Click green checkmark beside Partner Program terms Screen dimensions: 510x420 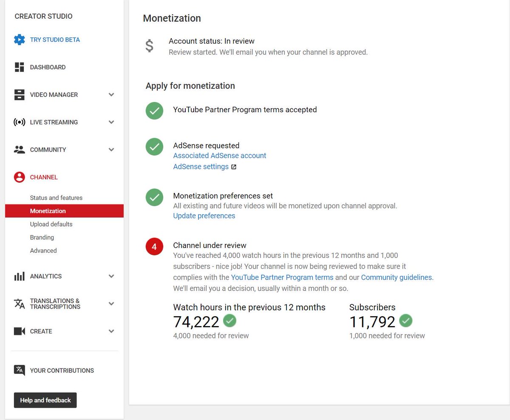click(154, 111)
